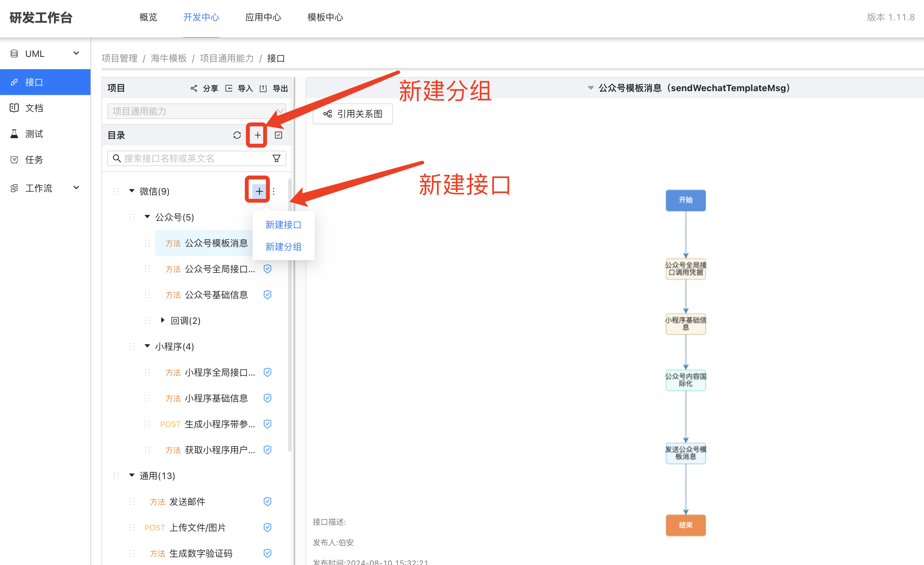
Task: Click the plus icon beside 微信(9)
Action: [259, 191]
